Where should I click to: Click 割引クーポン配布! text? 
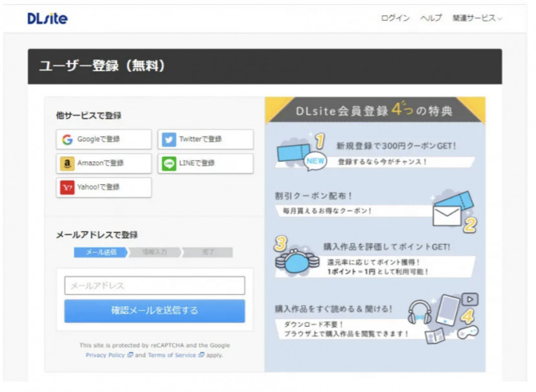pyautogui.click(x=313, y=196)
